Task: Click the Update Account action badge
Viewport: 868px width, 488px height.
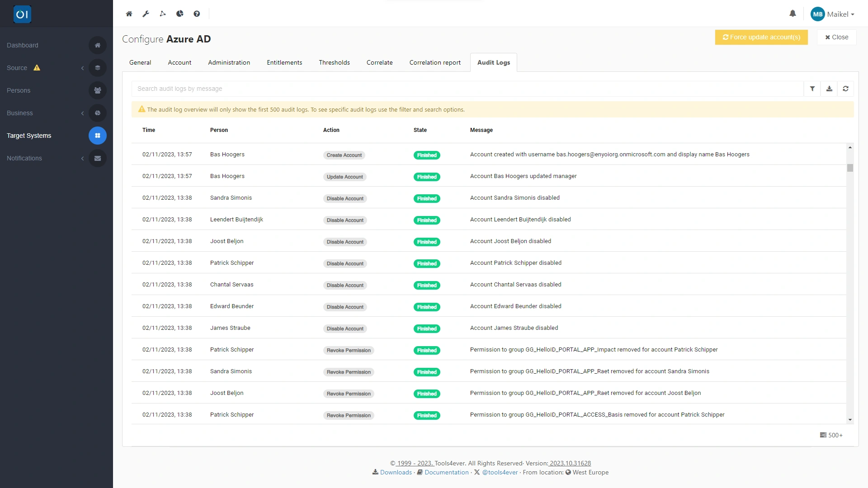Action: coord(345,177)
